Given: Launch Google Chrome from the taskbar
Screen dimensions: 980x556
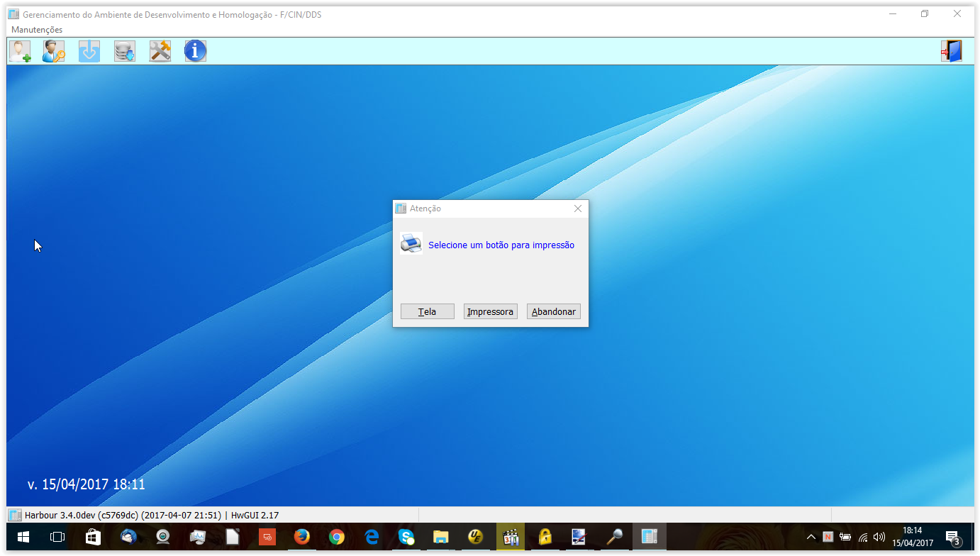Looking at the screenshot, I should [x=337, y=537].
